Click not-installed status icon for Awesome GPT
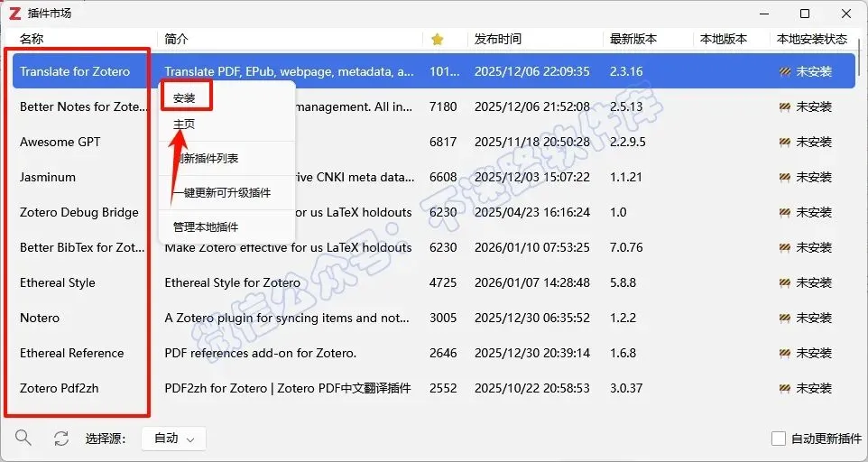 click(784, 143)
